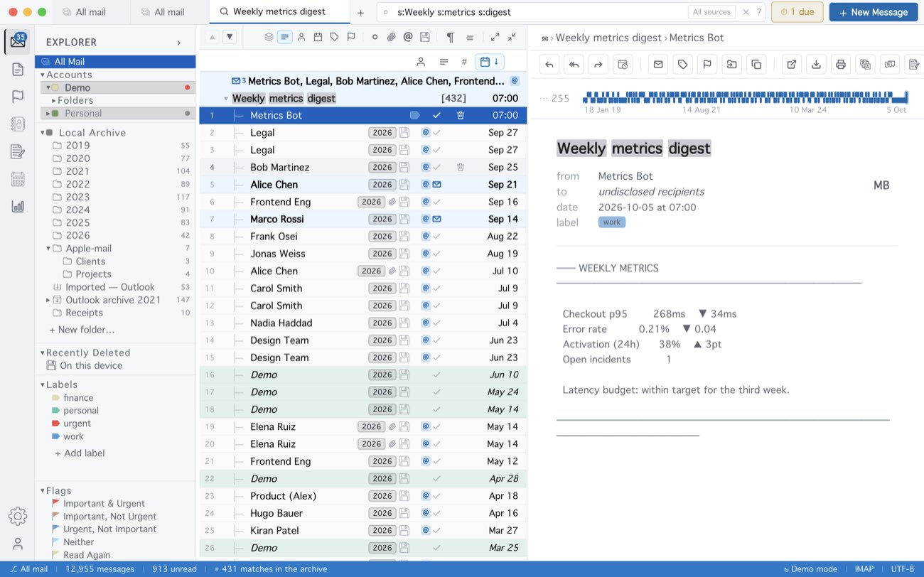Expand the Outlook archive 2021 folder
Image resolution: width=924 pixels, height=577 pixels.
48,300
